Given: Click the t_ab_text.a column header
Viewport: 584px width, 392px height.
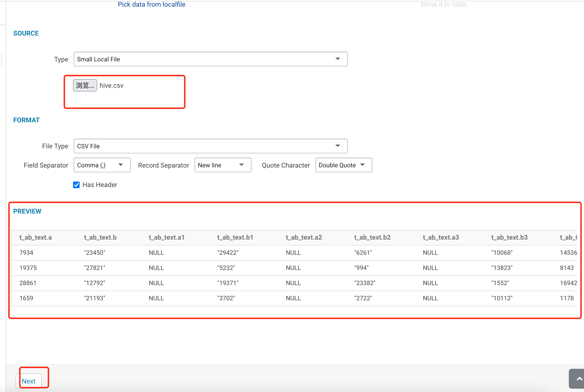Looking at the screenshot, I should tap(36, 237).
